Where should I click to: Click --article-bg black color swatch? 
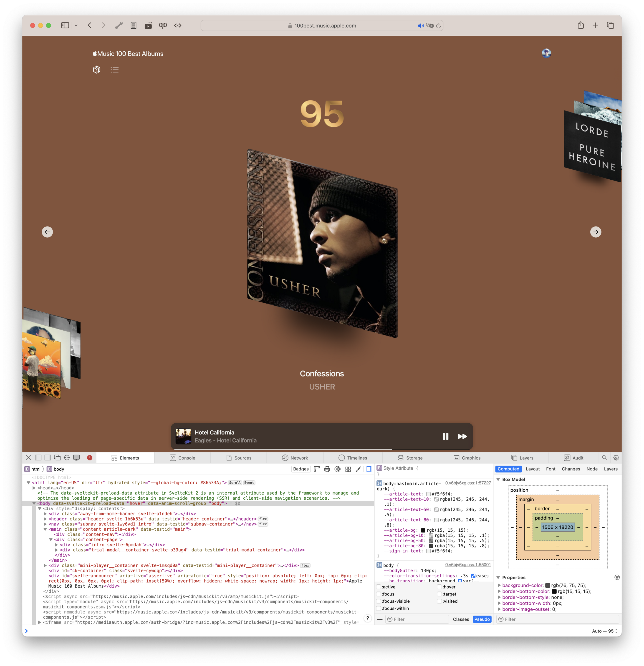coord(423,530)
